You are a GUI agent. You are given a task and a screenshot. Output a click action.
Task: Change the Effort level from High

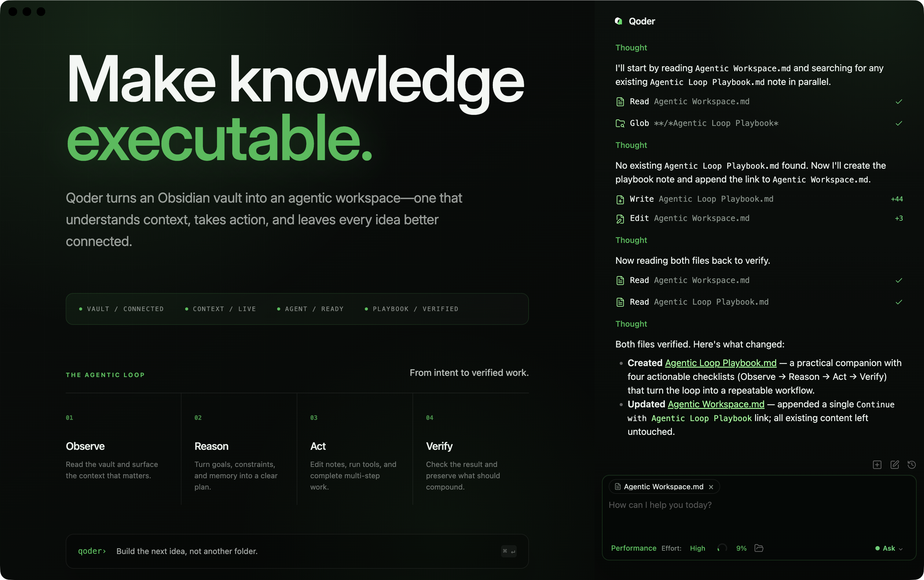coord(697,549)
